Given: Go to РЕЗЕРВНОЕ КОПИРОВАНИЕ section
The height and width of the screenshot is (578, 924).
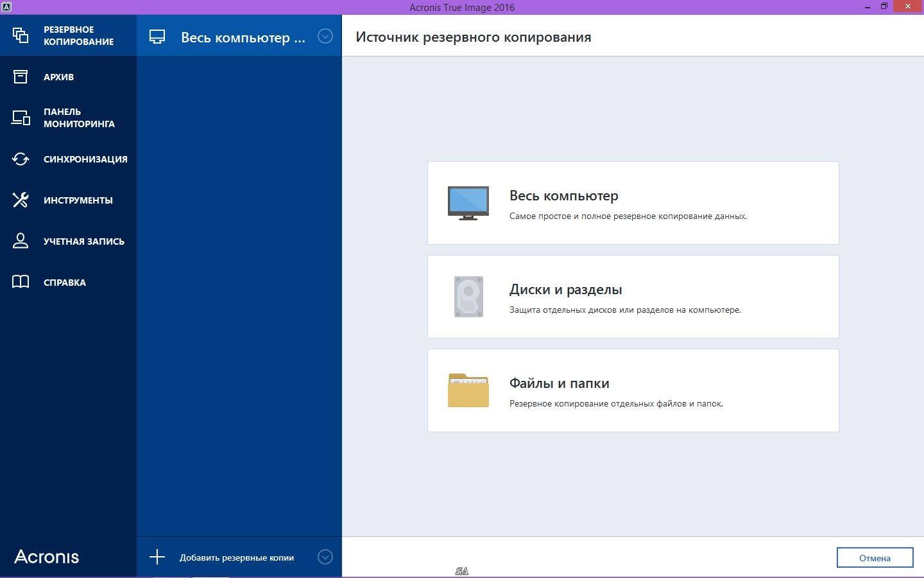Looking at the screenshot, I should coord(68,35).
